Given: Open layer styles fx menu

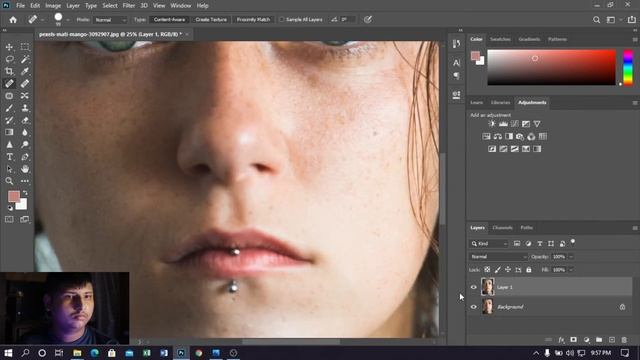Looking at the screenshot, I should tap(561, 340).
